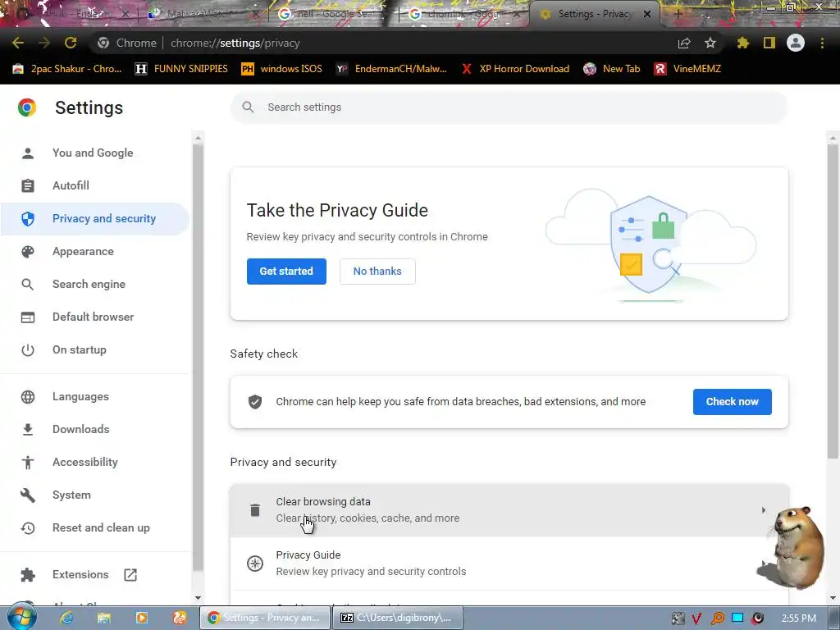
Task: Select You and Google in sidebar
Action: [x=95, y=153]
